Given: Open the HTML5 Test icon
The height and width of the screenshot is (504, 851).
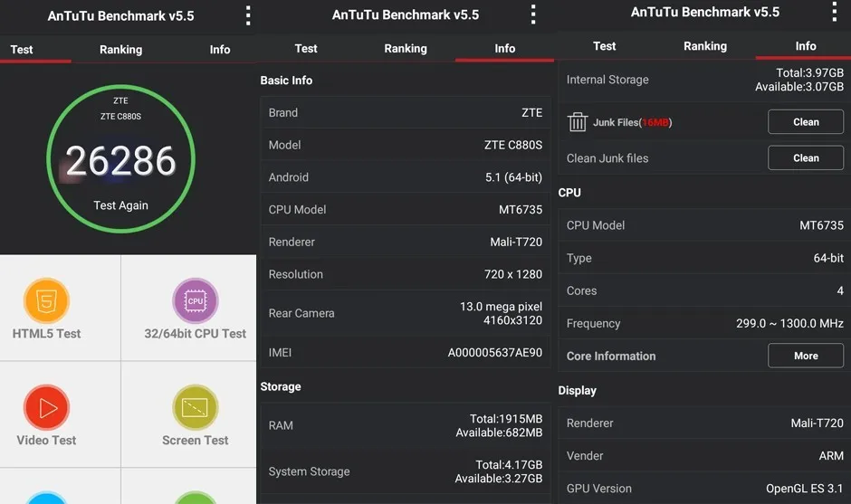Looking at the screenshot, I should [x=46, y=301].
